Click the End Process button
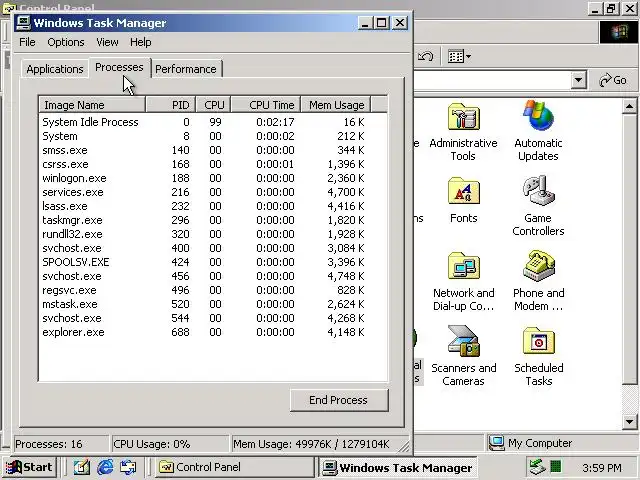 tap(339, 400)
